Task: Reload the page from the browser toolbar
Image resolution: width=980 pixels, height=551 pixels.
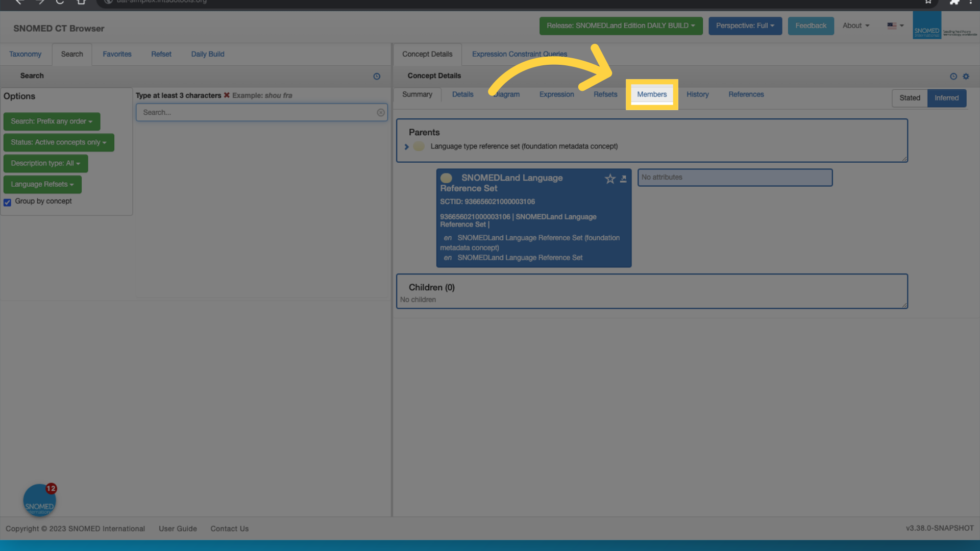Action: (60, 2)
